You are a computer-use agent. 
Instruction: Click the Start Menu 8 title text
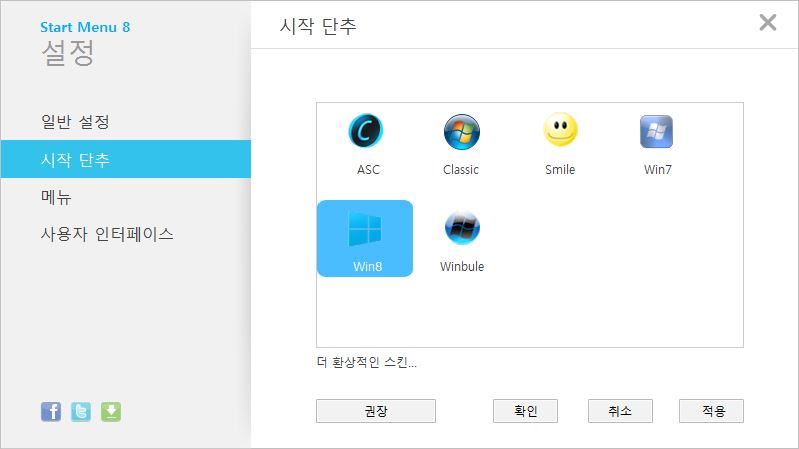tap(85, 27)
